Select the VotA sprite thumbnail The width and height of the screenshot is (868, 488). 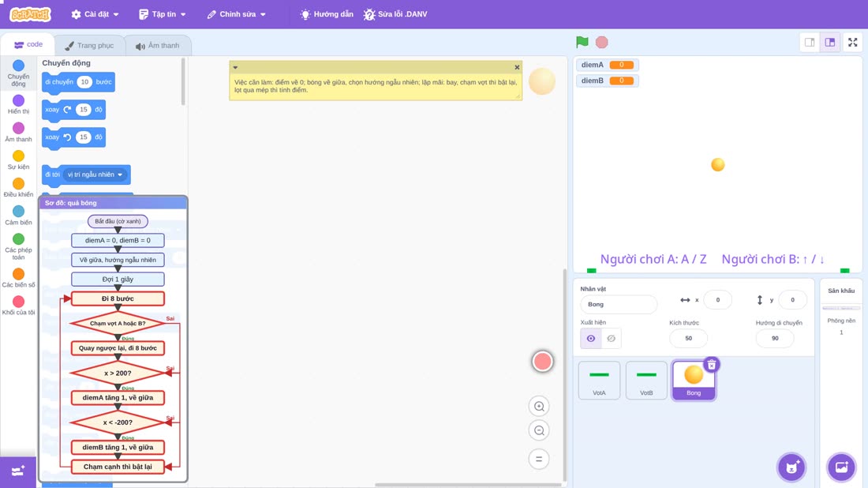599,380
